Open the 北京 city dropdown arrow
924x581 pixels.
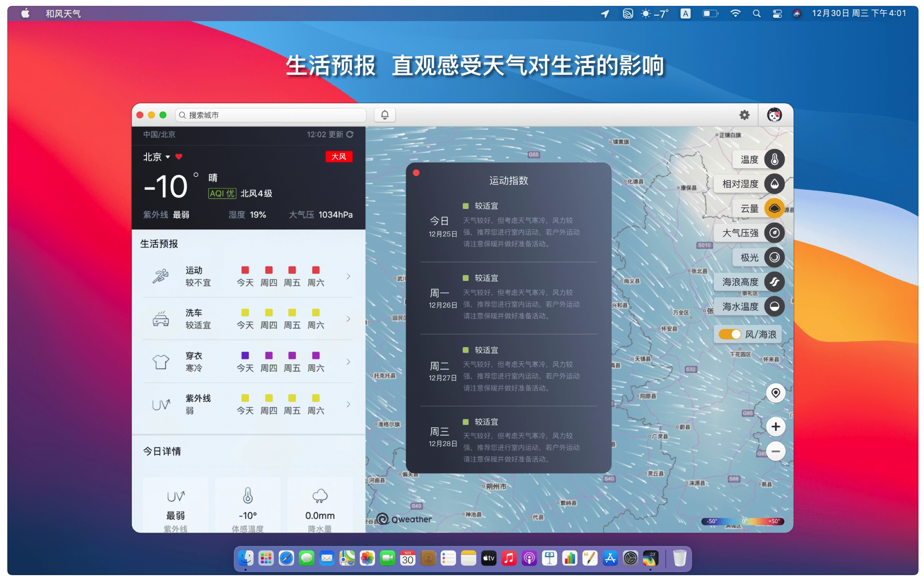(x=168, y=157)
